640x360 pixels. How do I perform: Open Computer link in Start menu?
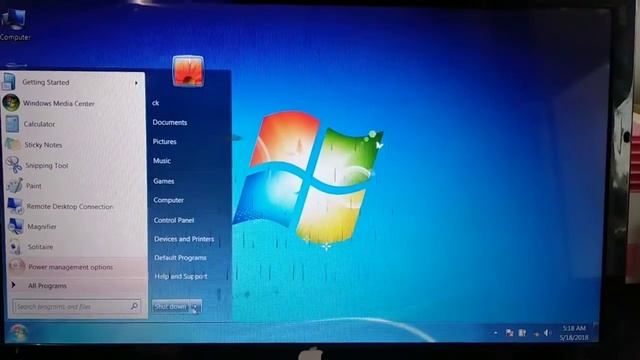(x=169, y=200)
